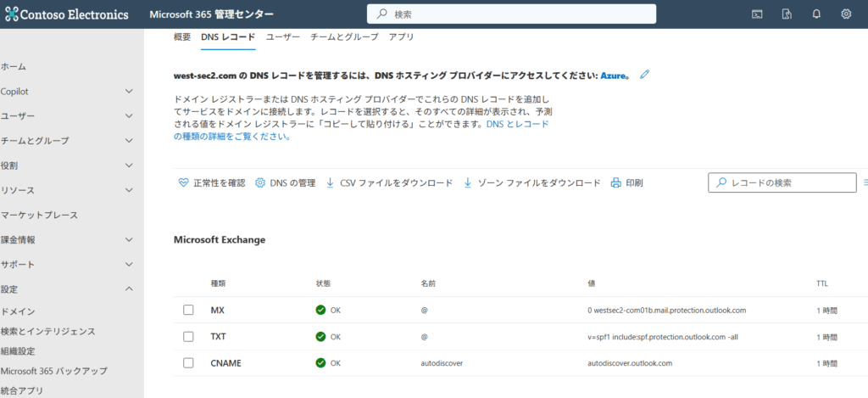
Task: Switch to the 概要 tab
Action: pyautogui.click(x=182, y=37)
